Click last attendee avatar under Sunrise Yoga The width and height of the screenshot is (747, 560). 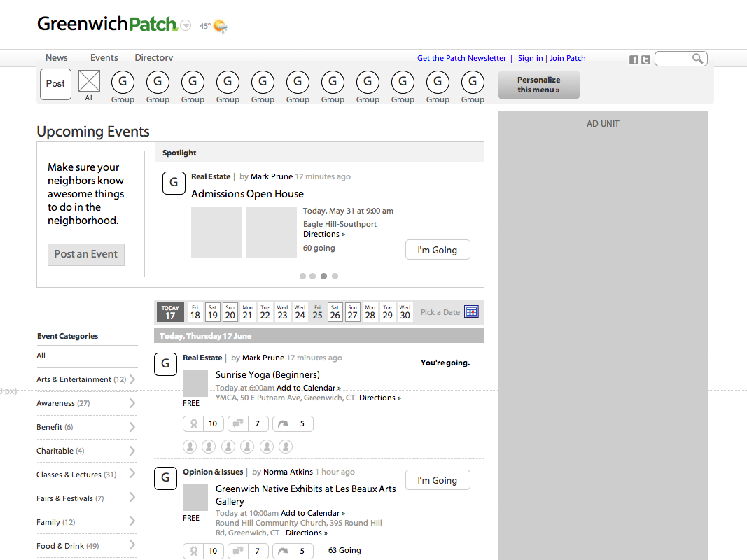point(286,447)
